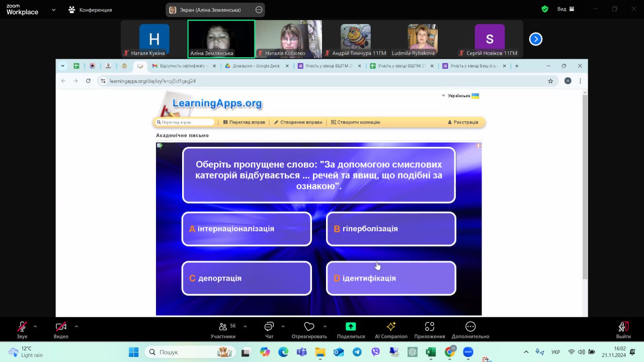Open Viber from the taskbar

coord(375,352)
